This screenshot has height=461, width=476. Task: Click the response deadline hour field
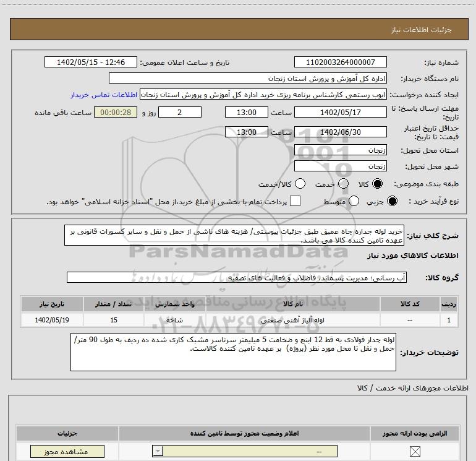click(247, 112)
